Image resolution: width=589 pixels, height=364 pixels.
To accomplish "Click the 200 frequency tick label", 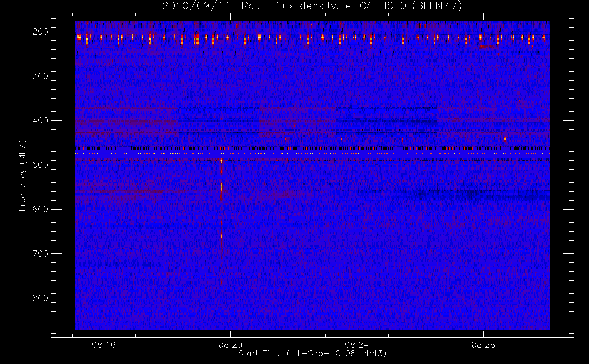I will [x=40, y=32].
